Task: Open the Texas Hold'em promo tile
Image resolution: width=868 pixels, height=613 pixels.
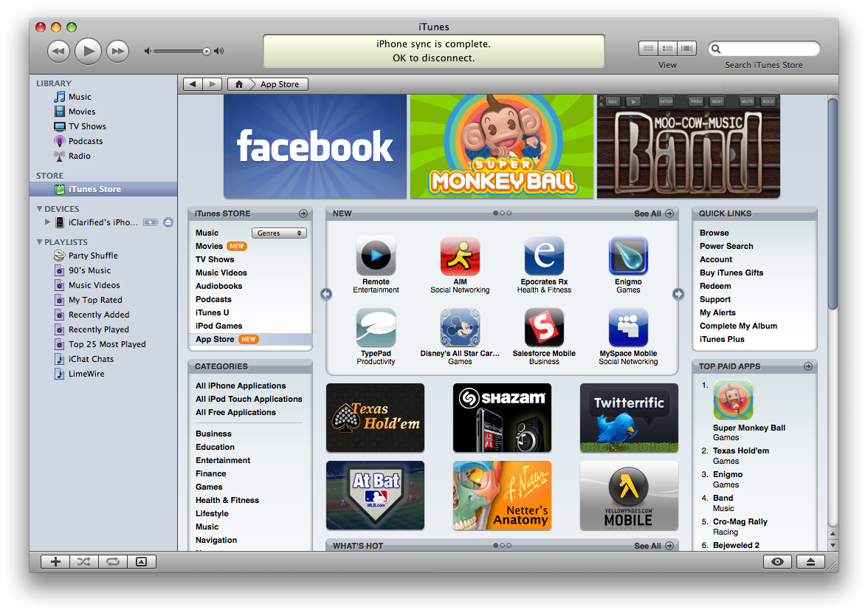Action: point(375,418)
